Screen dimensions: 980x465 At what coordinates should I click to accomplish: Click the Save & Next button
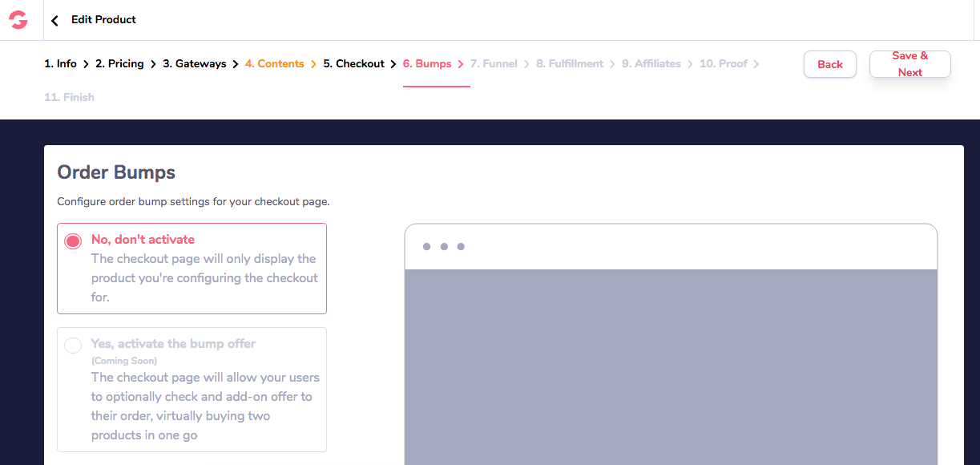click(x=910, y=64)
